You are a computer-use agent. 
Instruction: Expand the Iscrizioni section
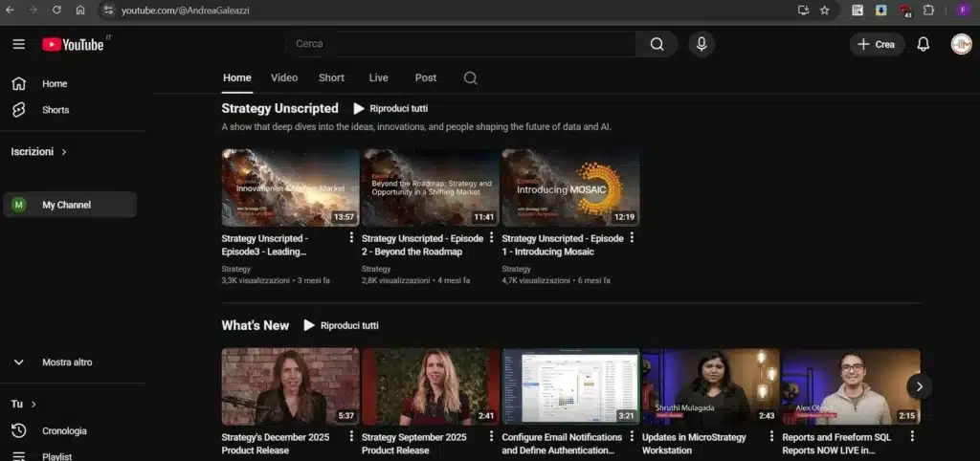coord(39,152)
